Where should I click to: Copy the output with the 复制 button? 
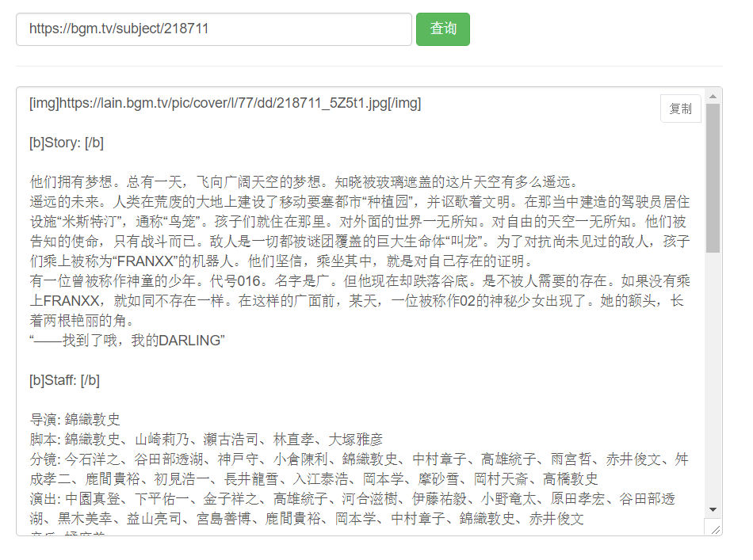[681, 109]
